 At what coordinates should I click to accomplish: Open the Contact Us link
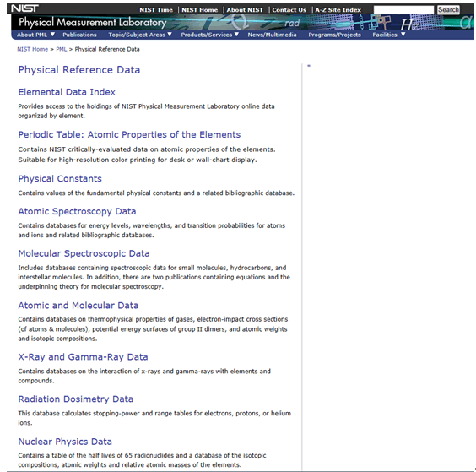click(289, 10)
